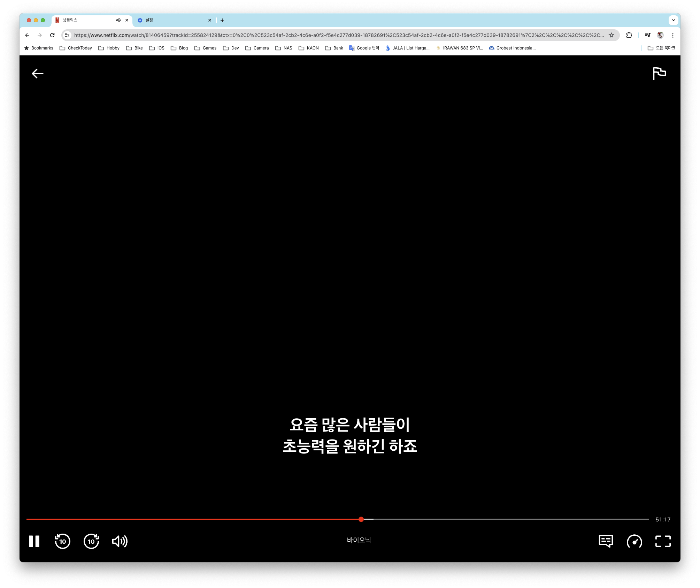Open the Chrome three-dot menu
The width and height of the screenshot is (700, 588).
tap(673, 35)
